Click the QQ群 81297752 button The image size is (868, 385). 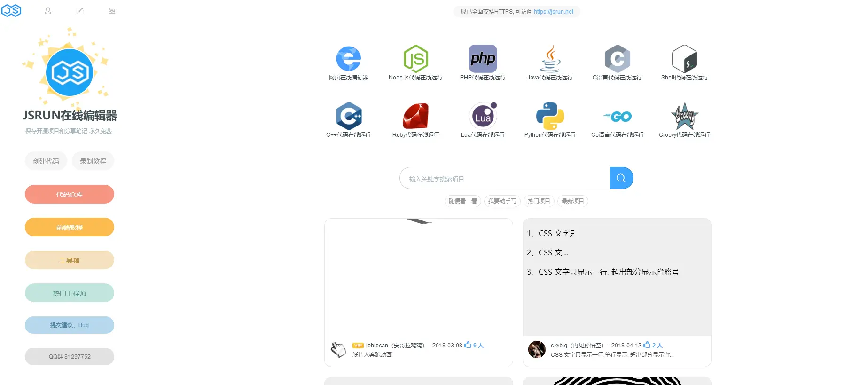pos(70,356)
